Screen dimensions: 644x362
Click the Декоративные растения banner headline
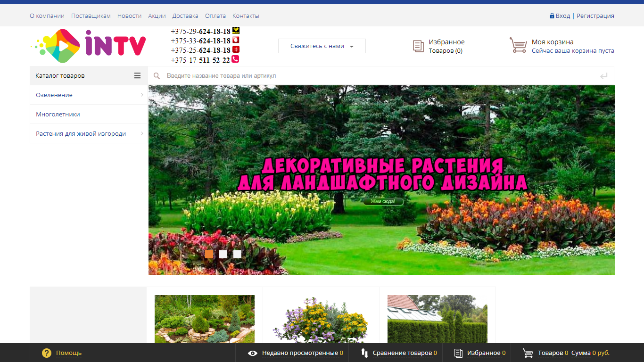[382, 174]
